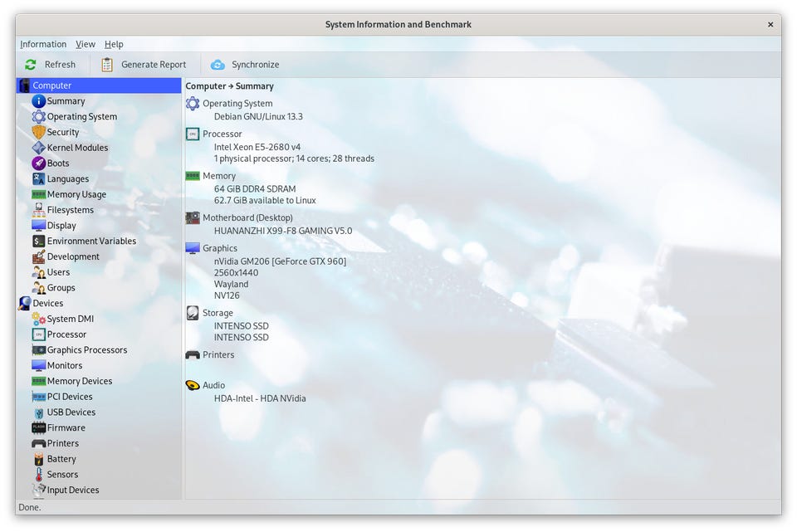
Task: Click the first 'INTENSO SSD' storage line
Action: [x=242, y=325]
